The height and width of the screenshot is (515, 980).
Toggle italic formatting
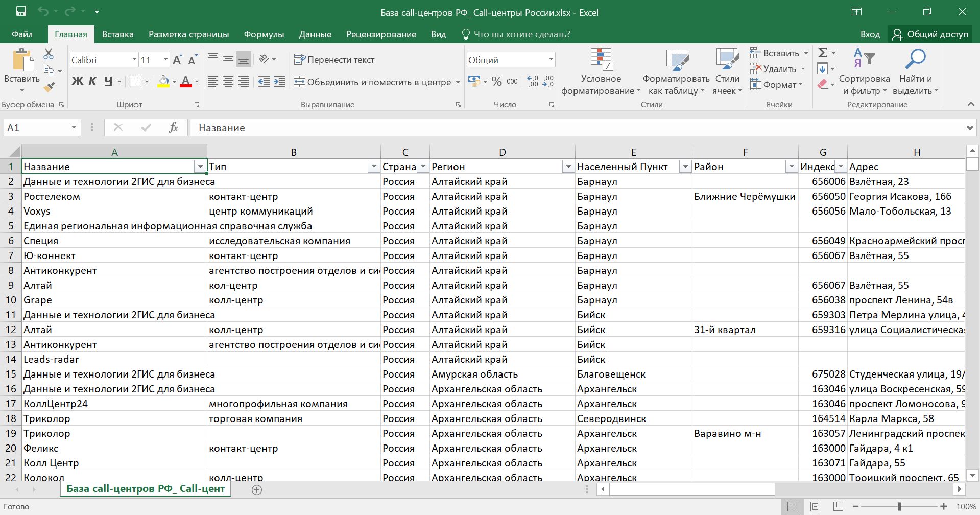(92, 81)
